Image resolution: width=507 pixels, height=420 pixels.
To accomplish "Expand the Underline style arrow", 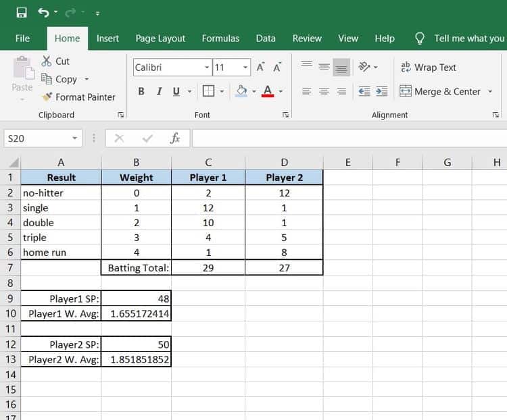I will [x=189, y=92].
